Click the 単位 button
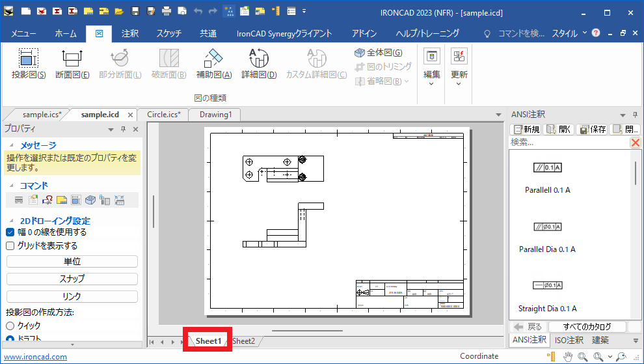Image resolution: width=644 pixels, height=364 pixels. tap(72, 261)
